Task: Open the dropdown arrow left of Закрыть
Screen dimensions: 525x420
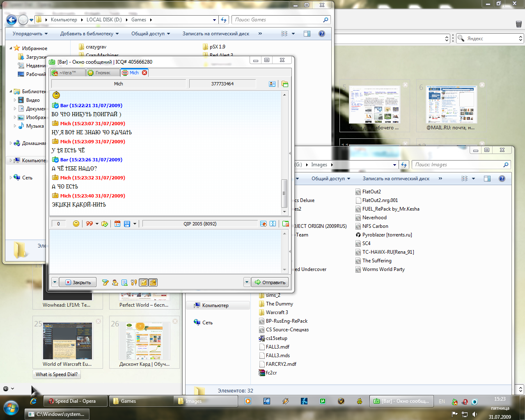Action: (x=55, y=282)
